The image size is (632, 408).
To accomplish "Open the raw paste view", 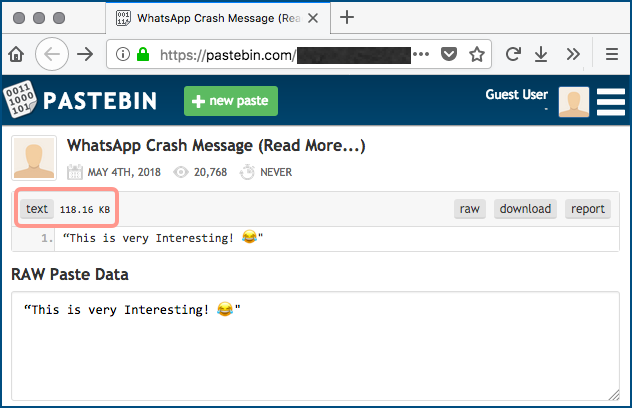I will click(x=470, y=209).
